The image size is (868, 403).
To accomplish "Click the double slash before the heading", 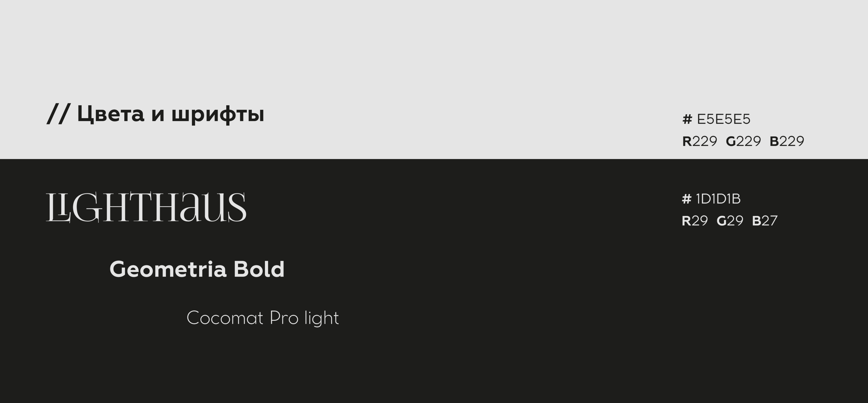I will (58, 114).
